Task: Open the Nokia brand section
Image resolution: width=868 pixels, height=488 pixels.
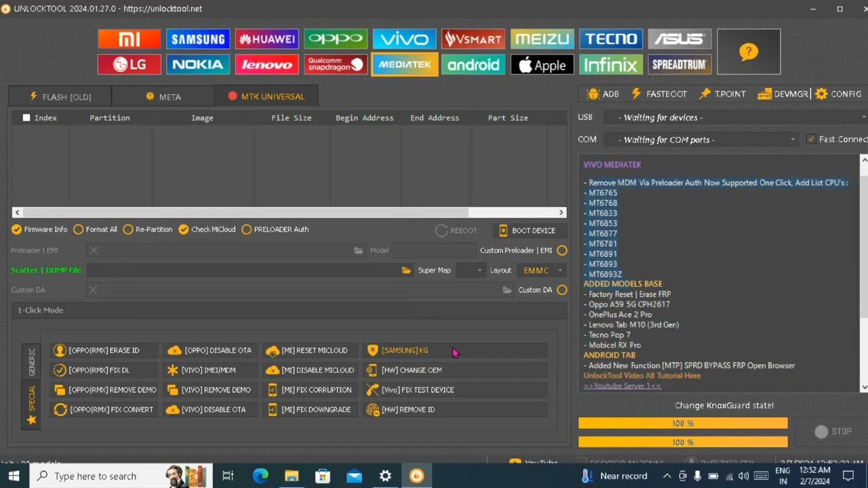Action: pyautogui.click(x=198, y=64)
